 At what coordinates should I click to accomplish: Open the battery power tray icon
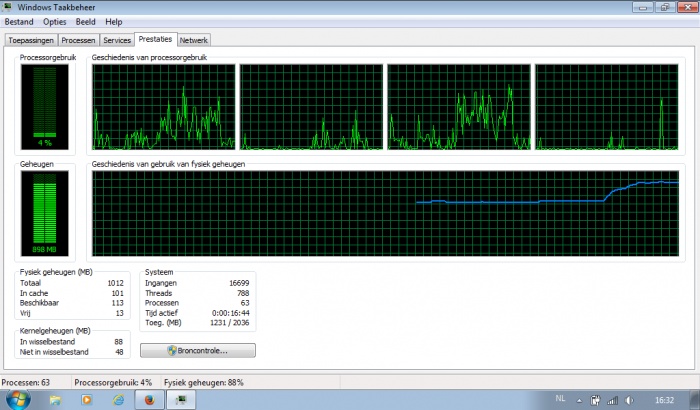click(x=595, y=400)
